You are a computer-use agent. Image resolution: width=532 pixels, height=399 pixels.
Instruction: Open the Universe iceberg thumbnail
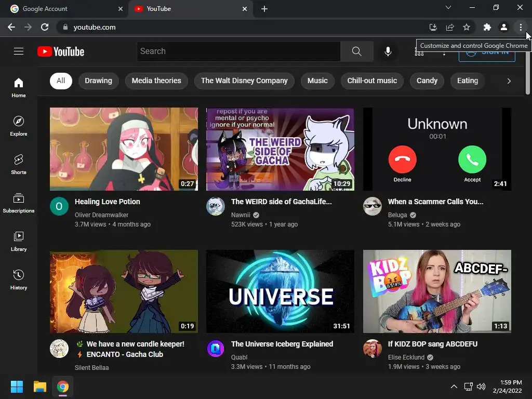pos(280,291)
